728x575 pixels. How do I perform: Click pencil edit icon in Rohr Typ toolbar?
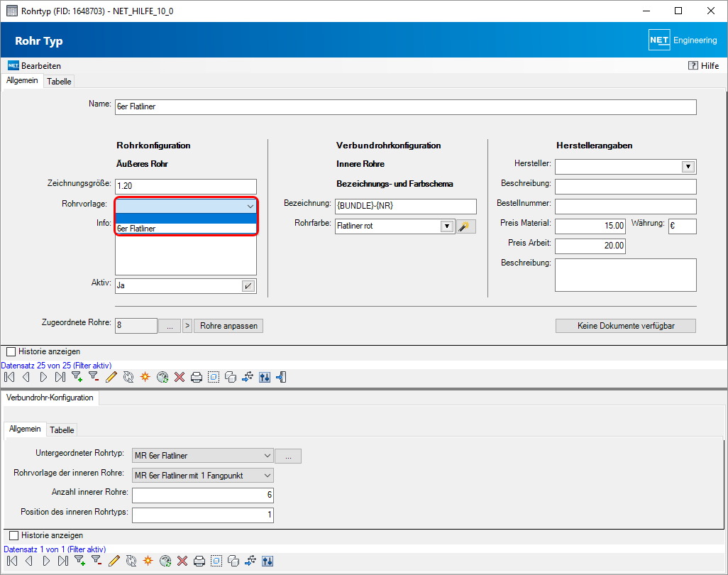111,377
